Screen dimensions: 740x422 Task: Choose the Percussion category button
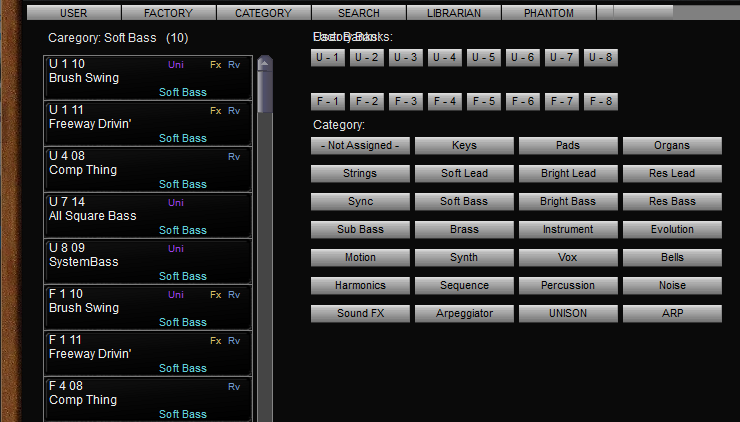point(568,286)
